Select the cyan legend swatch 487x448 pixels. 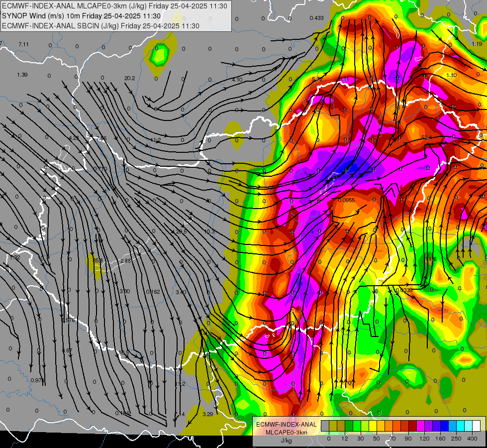pyautogui.click(x=460, y=426)
